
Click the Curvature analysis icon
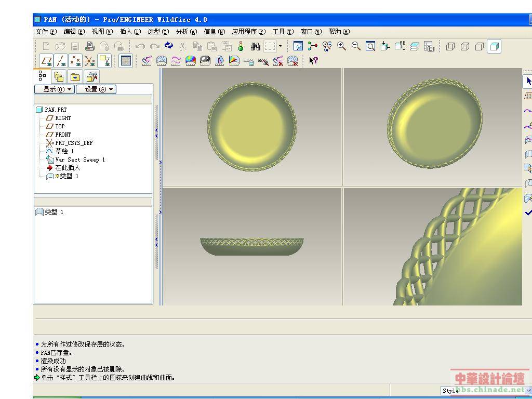[147, 61]
